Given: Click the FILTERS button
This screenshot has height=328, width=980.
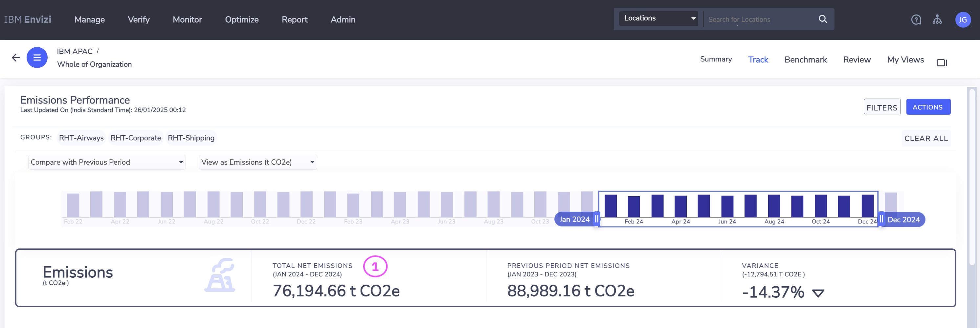Looking at the screenshot, I should [881, 107].
